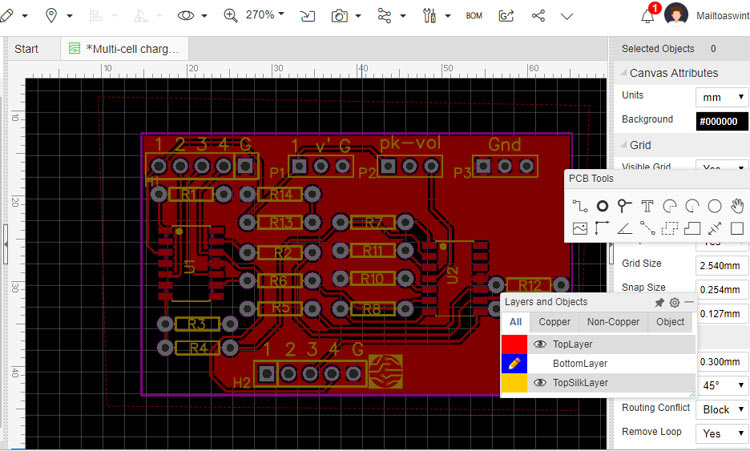Open the Units mm dropdown
Image resolution: width=750 pixels, height=451 pixels.
(x=722, y=97)
